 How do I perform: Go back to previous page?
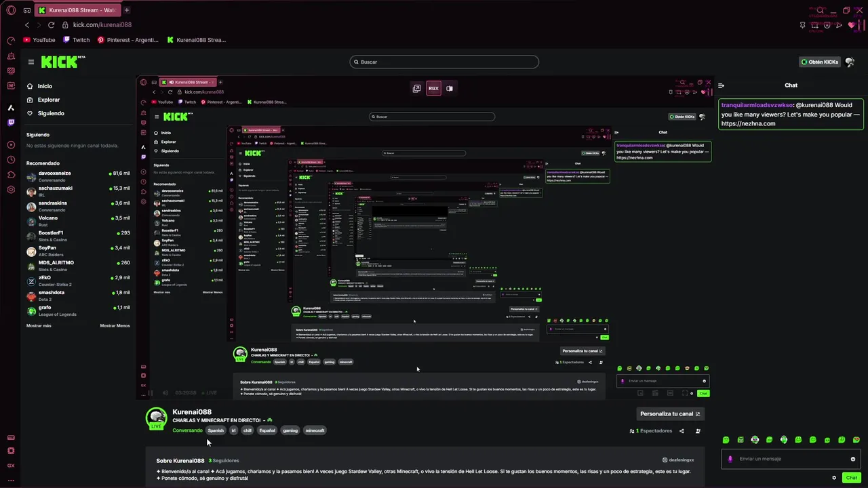(27, 25)
